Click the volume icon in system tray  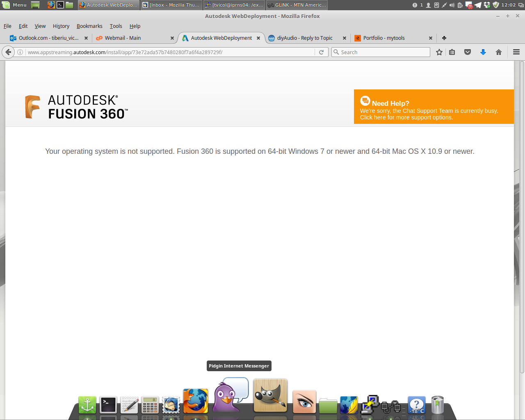(452, 5)
